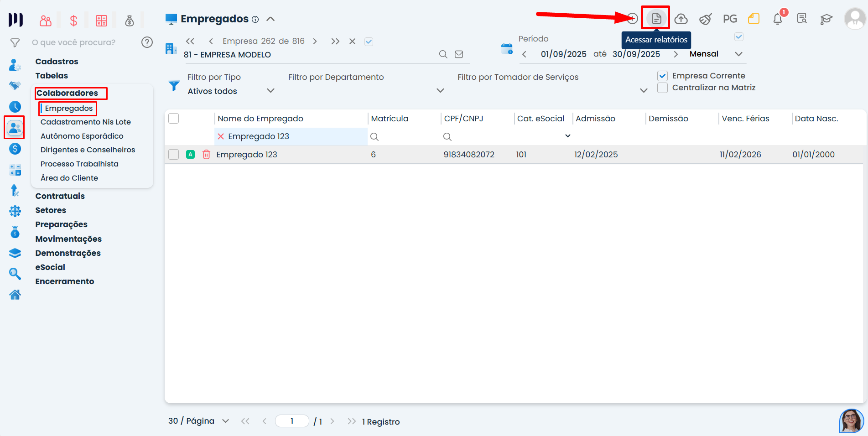Click the funnel icon beside the search box
The image size is (868, 436).
pyautogui.click(x=15, y=42)
